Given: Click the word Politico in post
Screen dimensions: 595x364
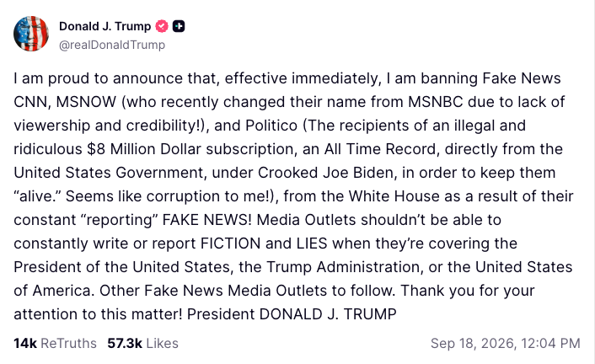Looking at the screenshot, I should pyautogui.click(x=271, y=126).
